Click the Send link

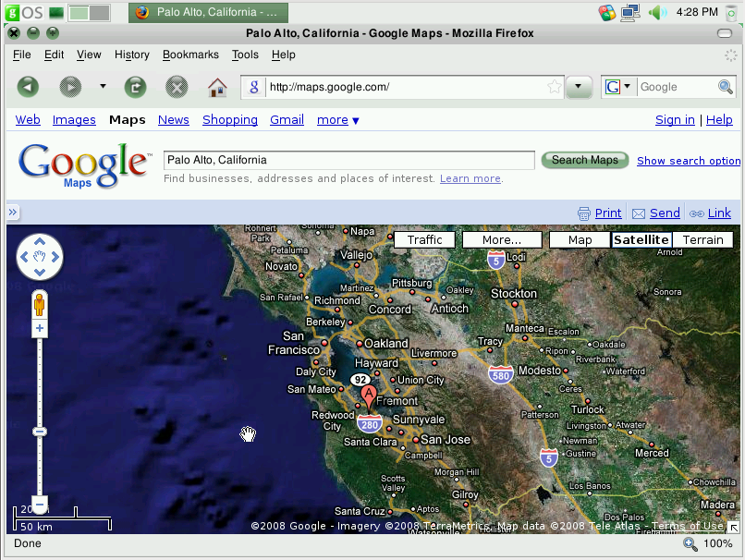tap(665, 213)
